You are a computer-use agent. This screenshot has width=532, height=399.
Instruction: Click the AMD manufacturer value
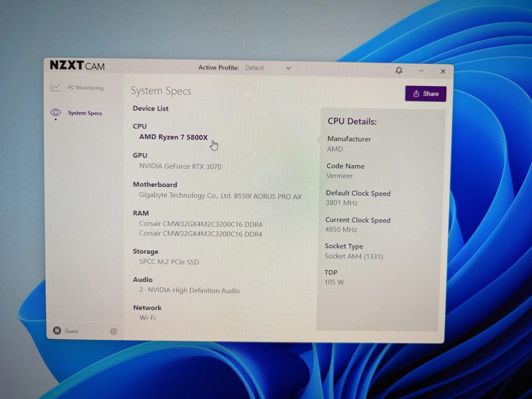click(x=335, y=149)
